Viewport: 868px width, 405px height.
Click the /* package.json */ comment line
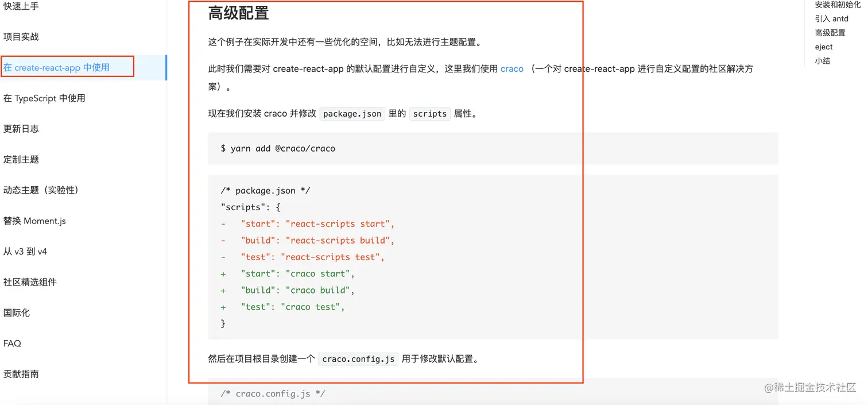coord(265,191)
